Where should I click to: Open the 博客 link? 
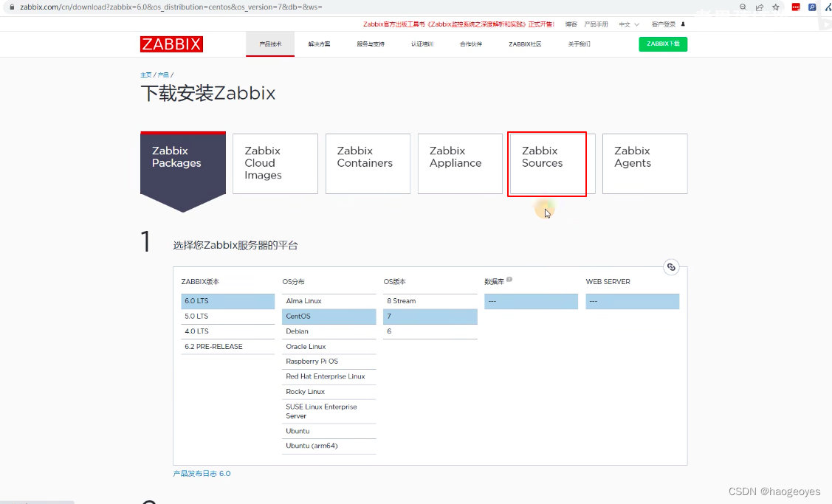tap(571, 24)
